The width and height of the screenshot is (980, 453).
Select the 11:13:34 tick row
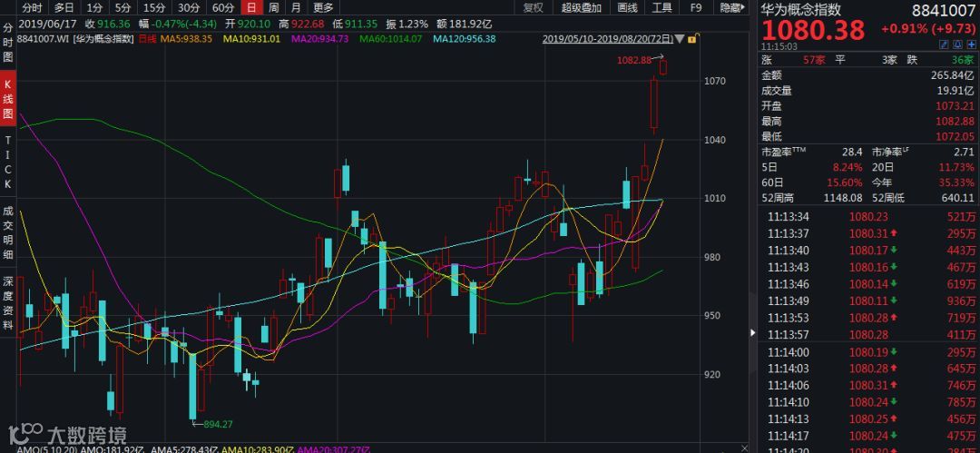point(867,217)
